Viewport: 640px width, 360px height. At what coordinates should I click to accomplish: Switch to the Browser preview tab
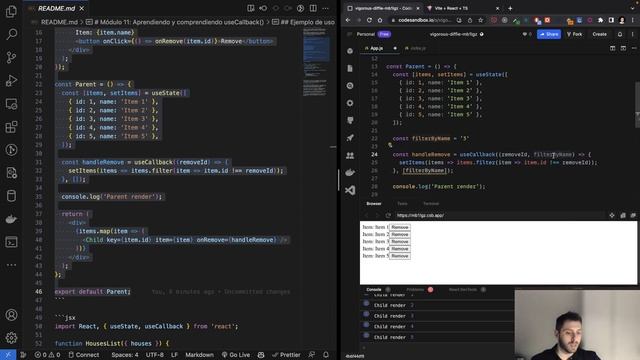coord(373,203)
